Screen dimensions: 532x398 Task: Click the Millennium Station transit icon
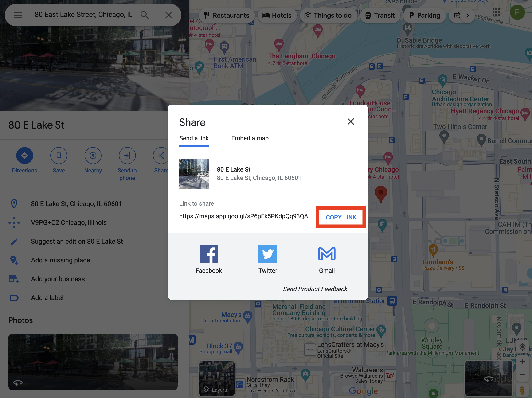click(x=392, y=300)
